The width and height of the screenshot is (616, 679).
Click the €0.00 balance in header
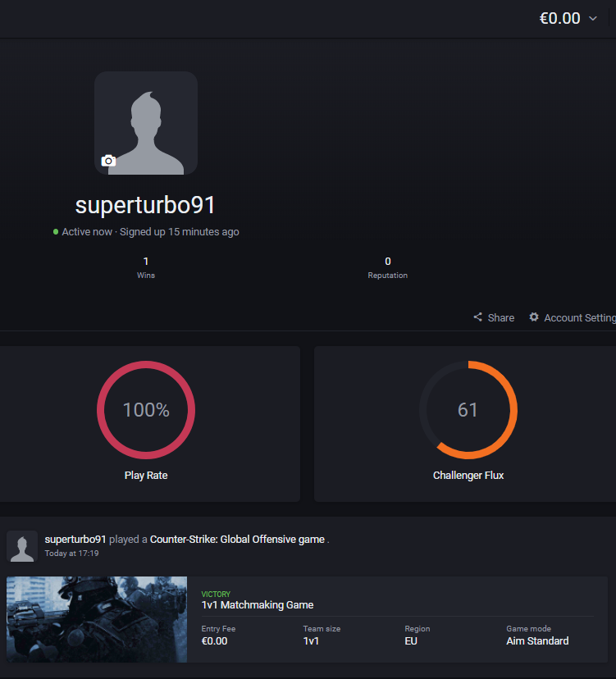click(559, 18)
